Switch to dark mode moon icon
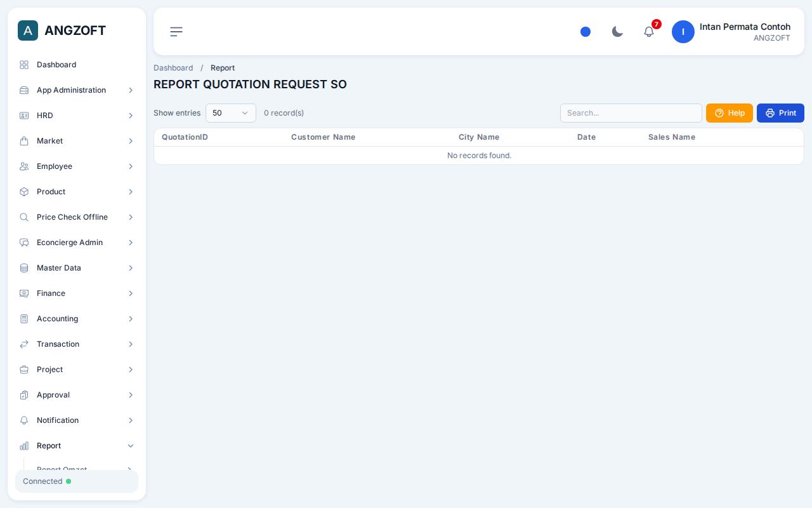 click(617, 32)
